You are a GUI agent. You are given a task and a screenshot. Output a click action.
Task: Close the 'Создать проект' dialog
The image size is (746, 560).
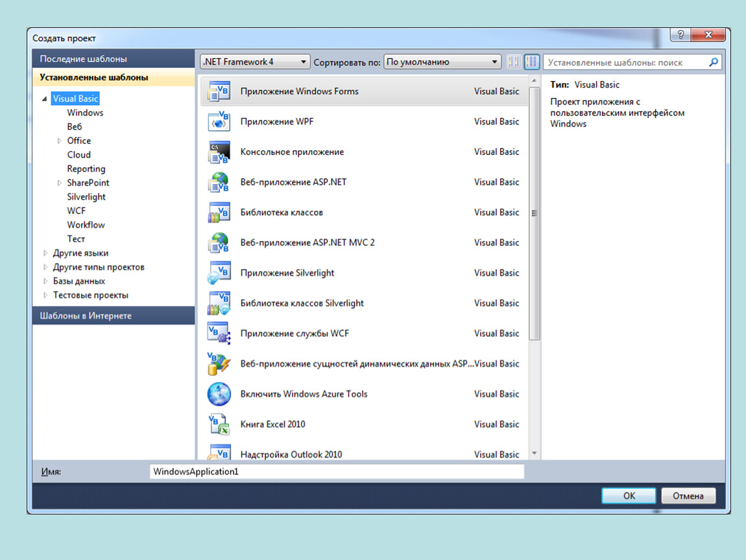(708, 35)
